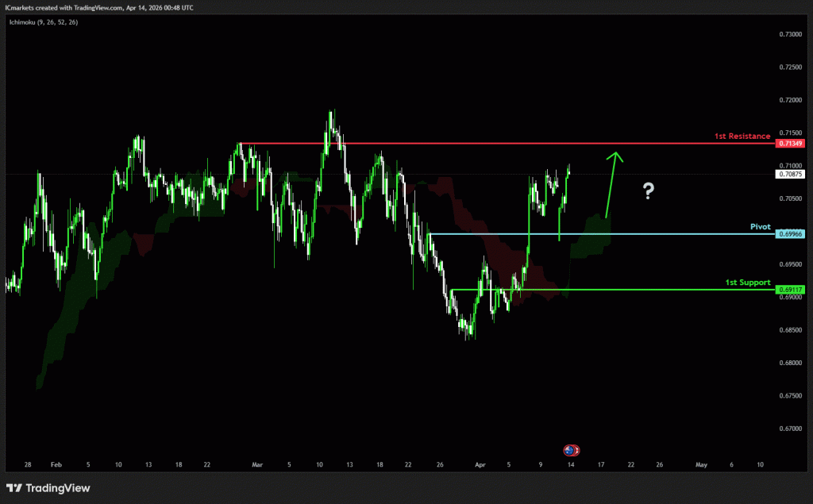The image size is (813, 504).
Task: Select the green upward arrow drawing
Action: (611, 183)
